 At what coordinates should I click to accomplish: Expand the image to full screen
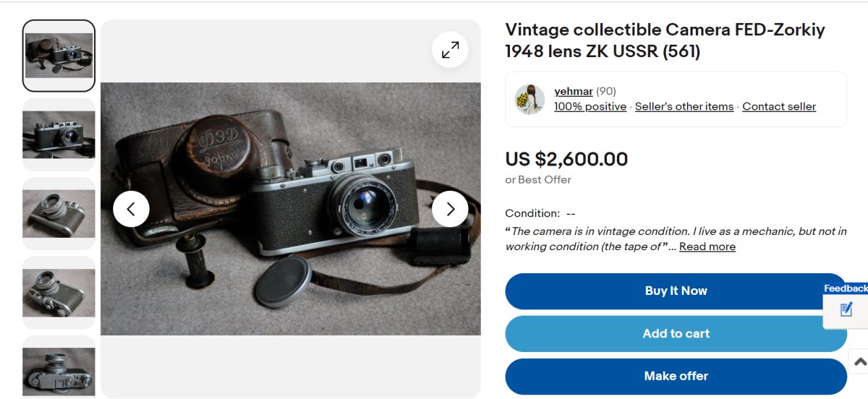click(x=450, y=50)
